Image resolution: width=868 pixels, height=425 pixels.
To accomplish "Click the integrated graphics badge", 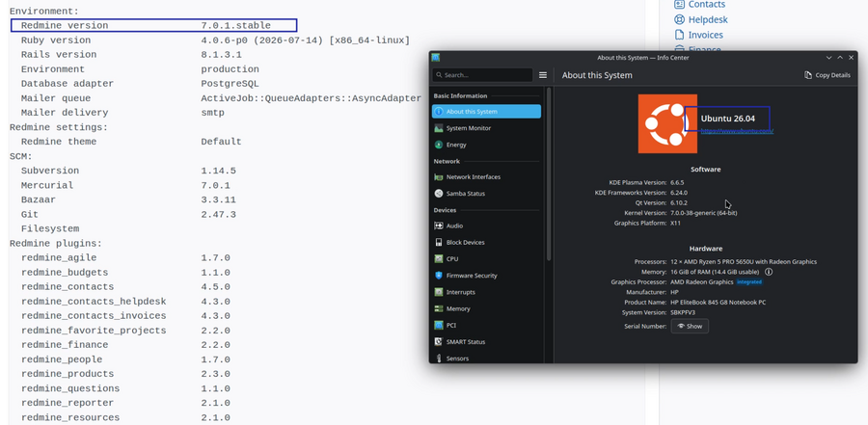I will tap(749, 282).
